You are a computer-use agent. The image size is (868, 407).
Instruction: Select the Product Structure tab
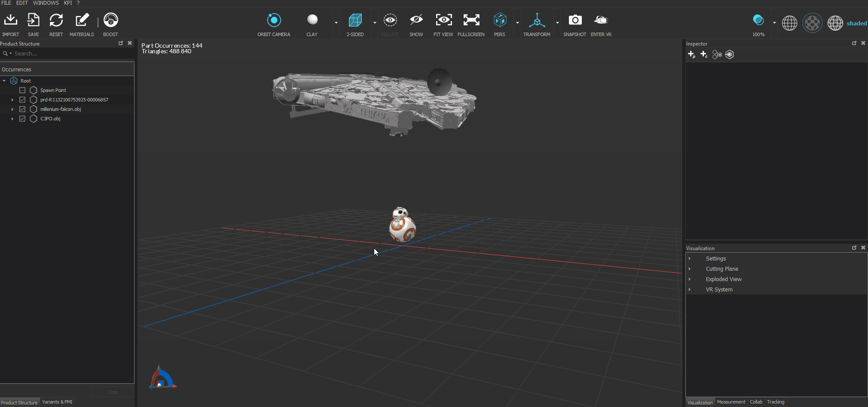[19, 403]
